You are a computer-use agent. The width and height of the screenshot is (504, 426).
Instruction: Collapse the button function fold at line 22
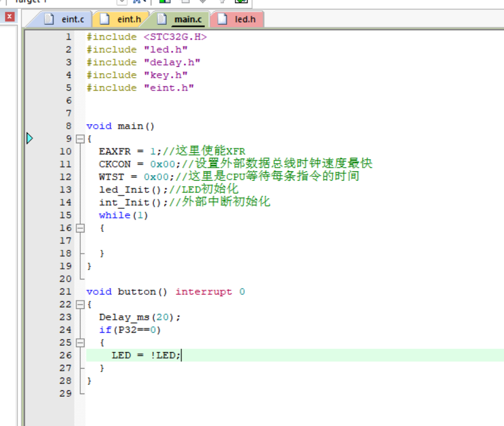click(80, 304)
